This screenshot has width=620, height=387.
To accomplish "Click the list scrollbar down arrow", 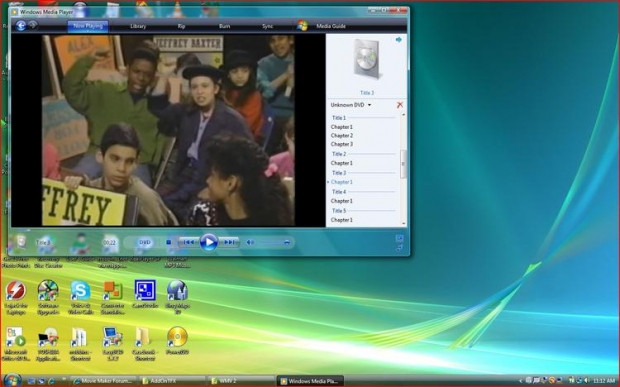I will point(403,223).
